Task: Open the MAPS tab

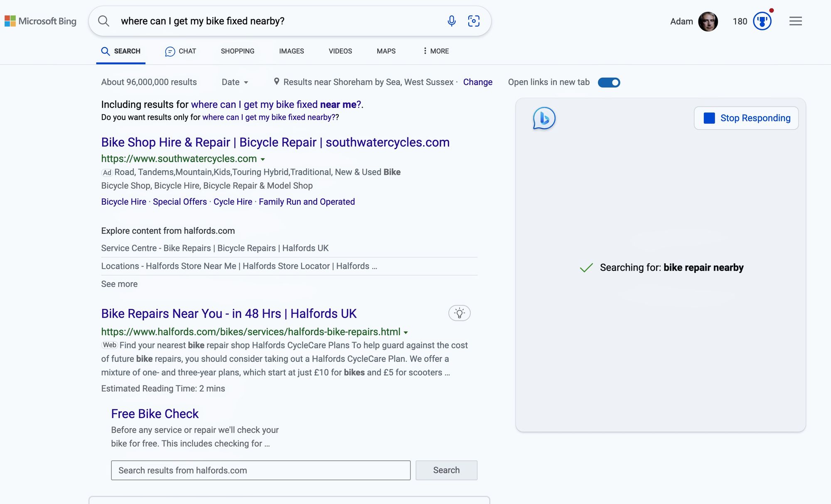Action: (386, 51)
